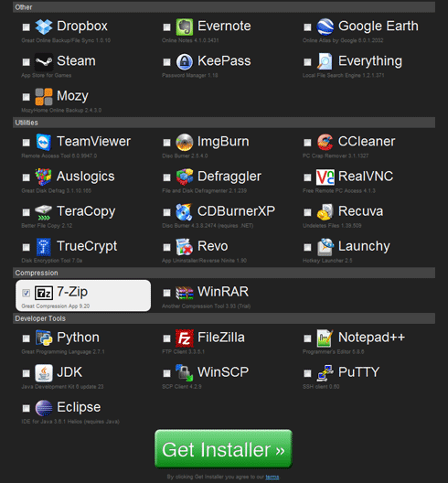Click the JDK app name
Screen dimensions: 448x483
[69, 372]
